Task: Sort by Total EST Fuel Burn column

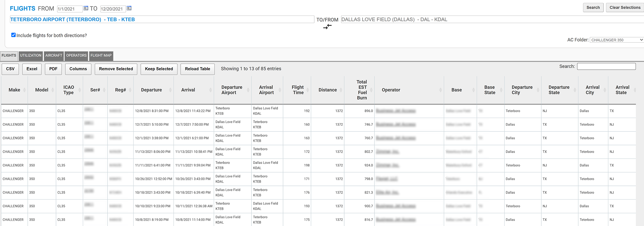Action: click(362, 90)
